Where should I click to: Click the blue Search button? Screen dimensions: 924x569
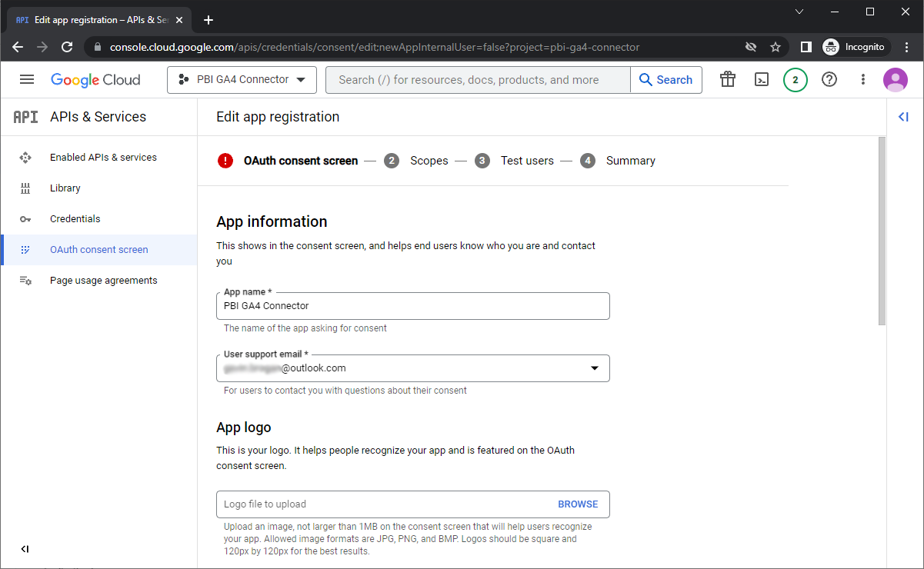[x=665, y=80]
